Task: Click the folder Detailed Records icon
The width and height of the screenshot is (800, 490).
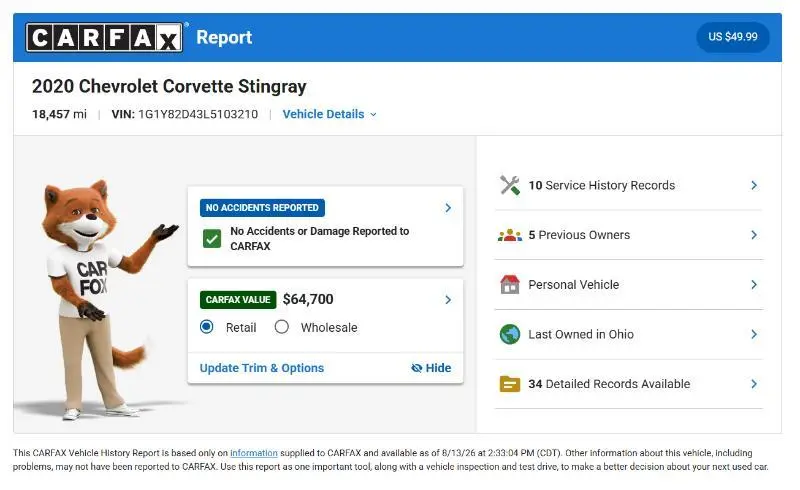Action: coord(510,384)
